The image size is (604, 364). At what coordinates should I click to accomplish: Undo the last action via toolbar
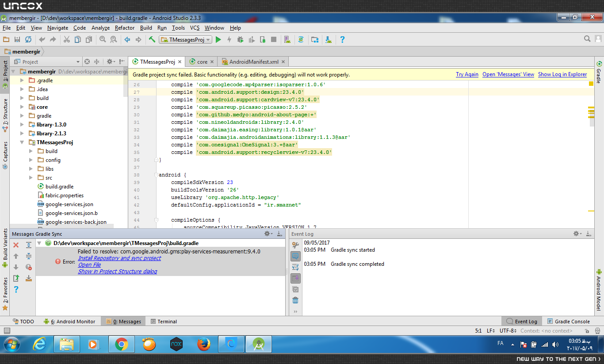[x=42, y=39]
